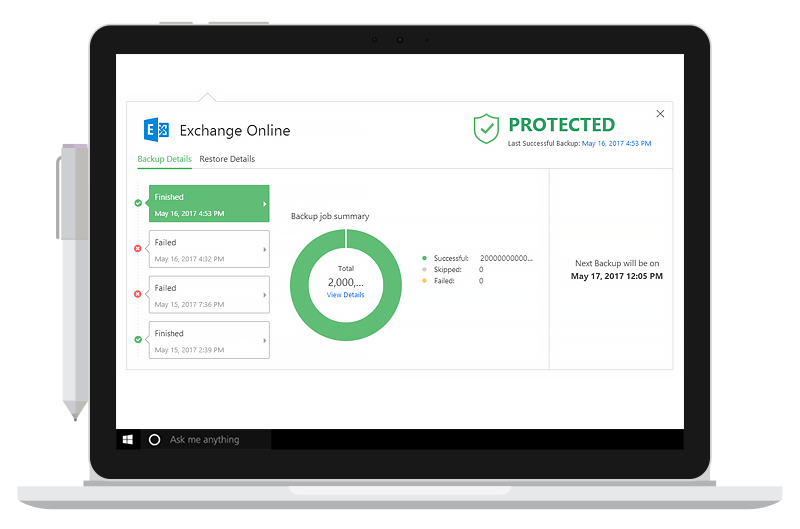Switch to the Backup Details tab
This screenshot has height=529, width=800.
coord(164,159)
